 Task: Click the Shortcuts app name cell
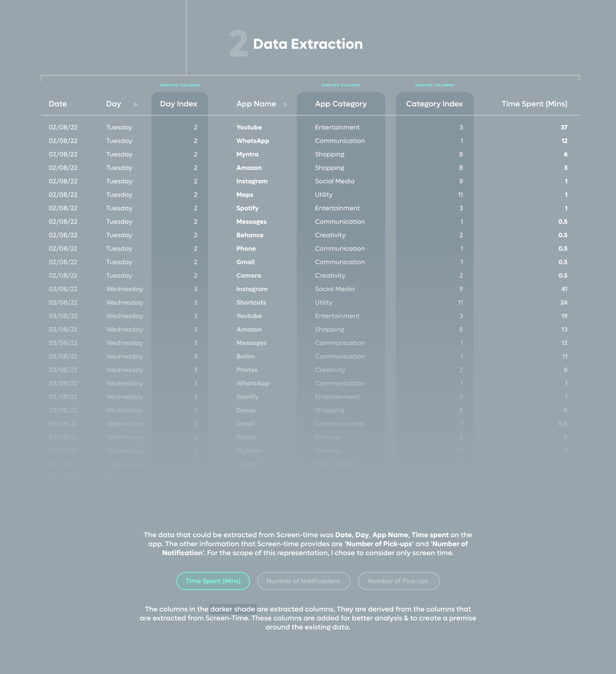(x=251, y=303)
